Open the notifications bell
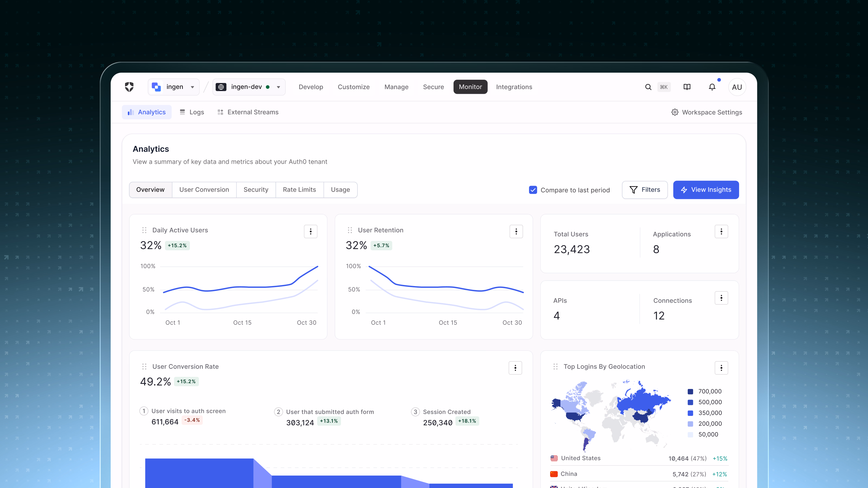The image size is (868, 488). (712, 87)
